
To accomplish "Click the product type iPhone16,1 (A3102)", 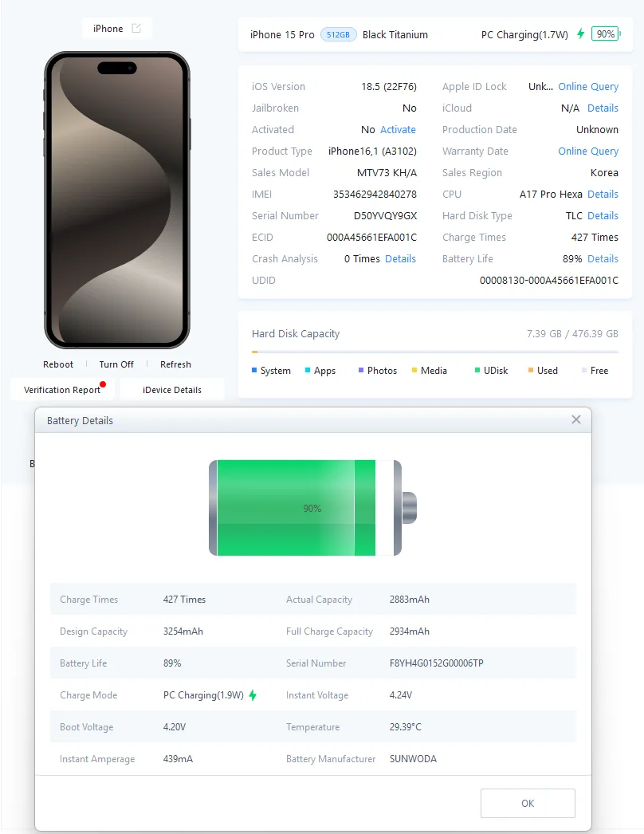I will 372,151.
